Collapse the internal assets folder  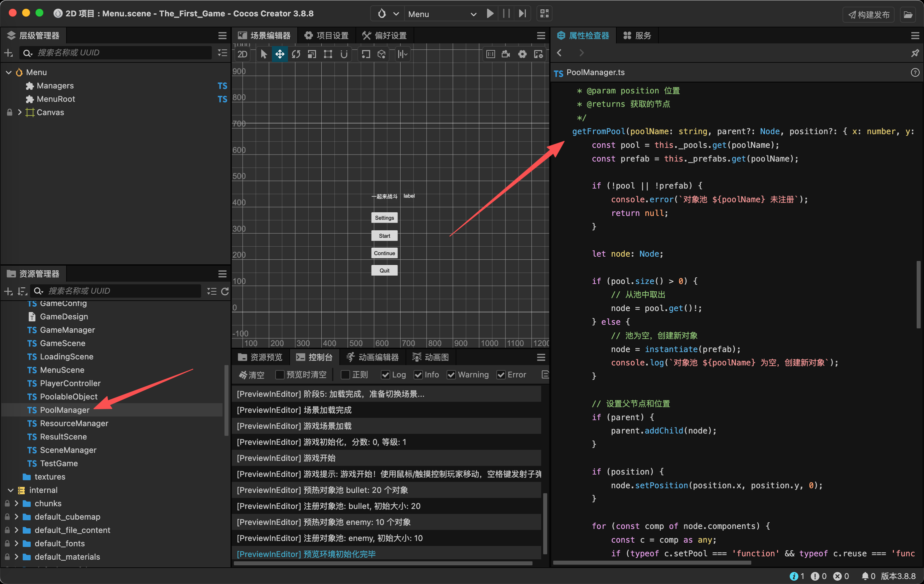click(x=10, y=490)
